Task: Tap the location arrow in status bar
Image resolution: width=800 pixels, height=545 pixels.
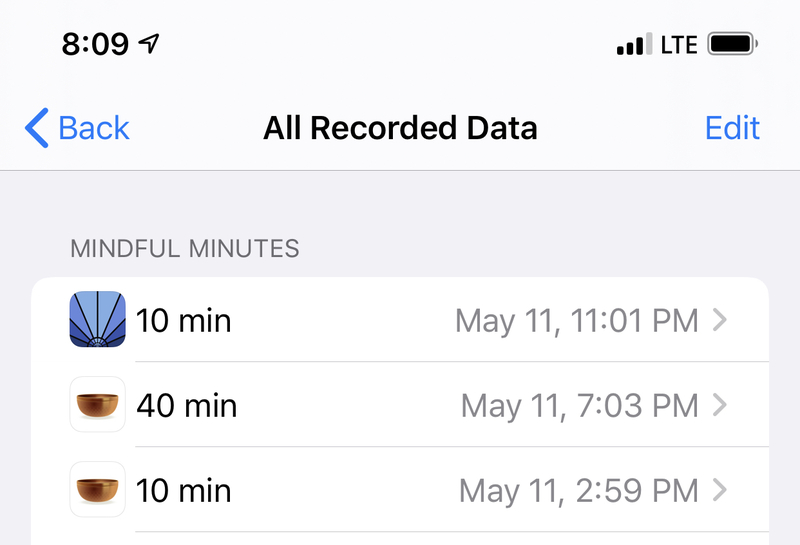Action: 149,43
